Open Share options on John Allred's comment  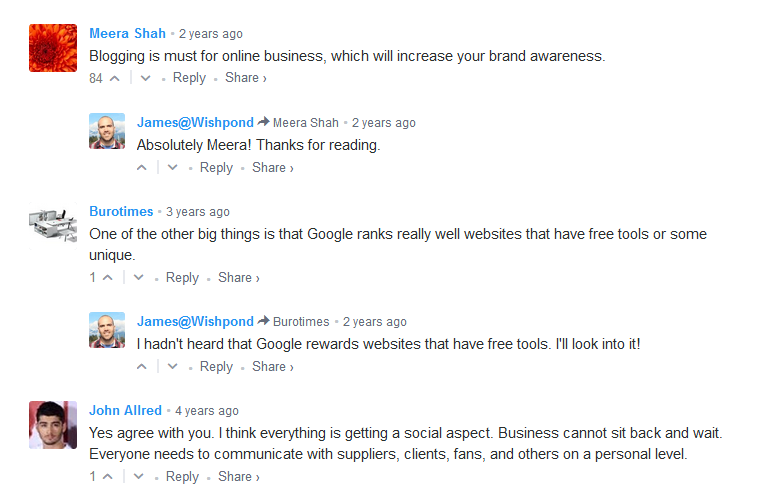[238, 477]
